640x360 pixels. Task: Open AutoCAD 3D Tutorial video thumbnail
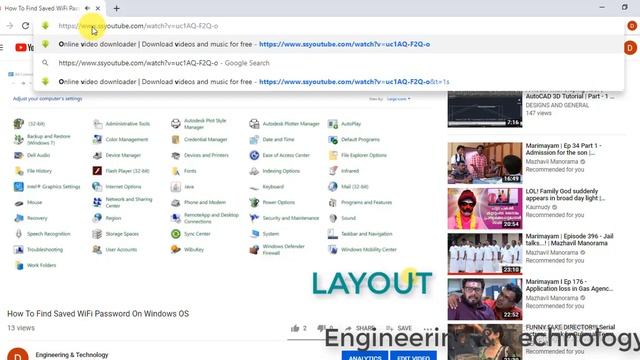pos(485,109)
